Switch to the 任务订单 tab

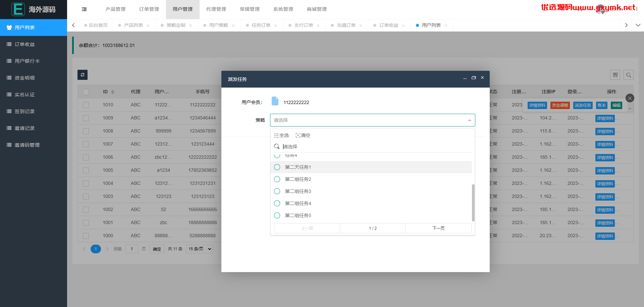(x=261, y=25)
